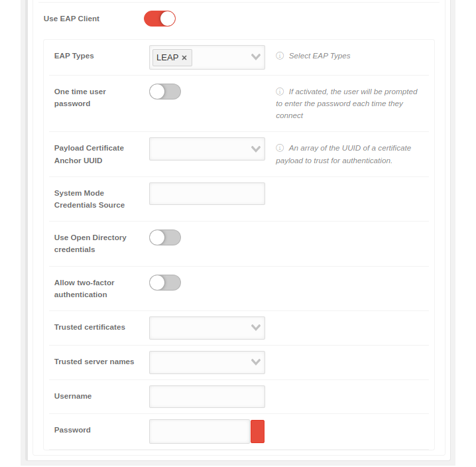The image size is (476, 467).
Task: Click the red button next to Password field
Action: [x=257, y=431]
